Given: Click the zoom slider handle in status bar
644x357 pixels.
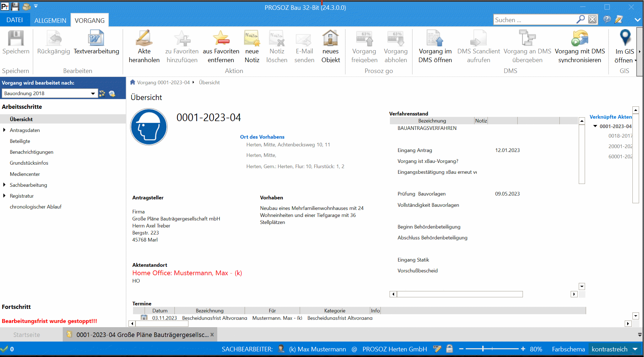Looking at the screenshot, I should pyautogui.click(x=483, y=349).
